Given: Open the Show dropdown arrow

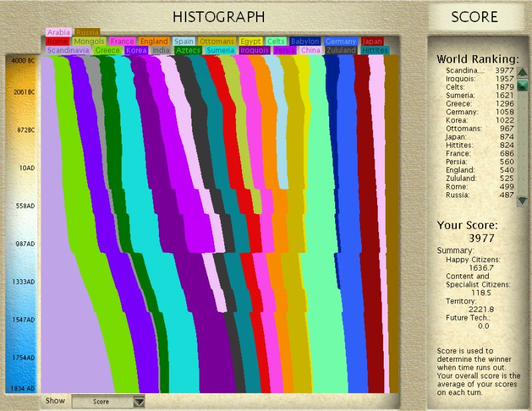Looking at the screenshot, I should coord(139,402).
